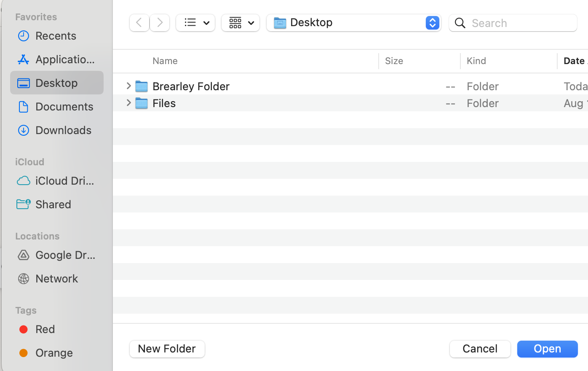
Task: Select Desktop in the sidebar
Action: click(x=57, y=83)
